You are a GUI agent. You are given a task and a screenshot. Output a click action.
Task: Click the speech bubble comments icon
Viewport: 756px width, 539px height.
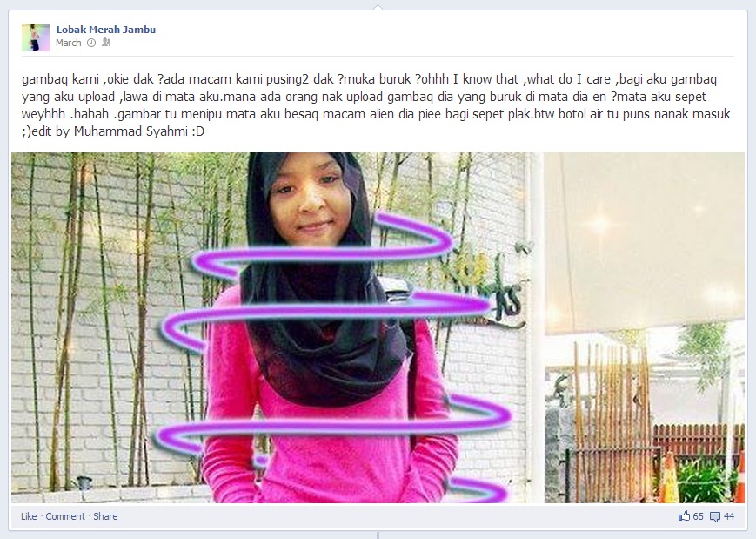click(x=715, y=517)
